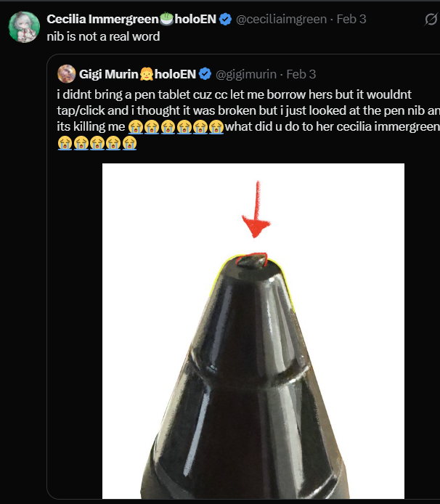Click the red arrow drawn in the photo
The image size is (440, 504).
click(255, 211)
